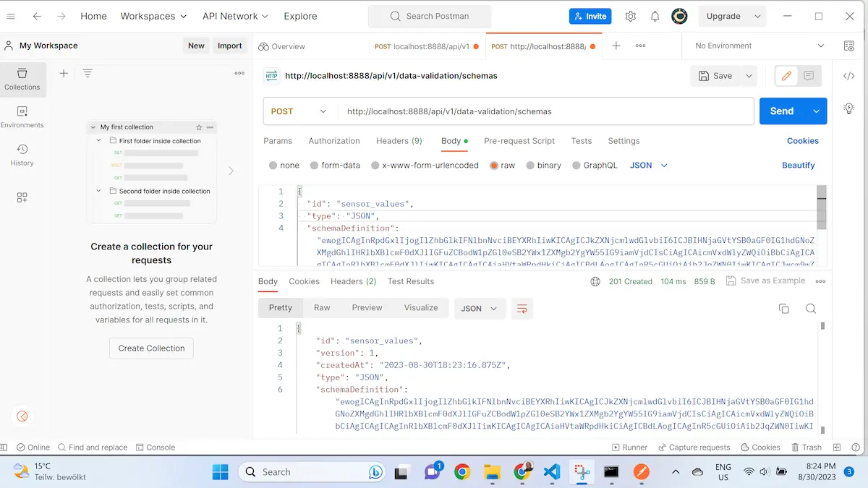Open the Save options dropdown arrow
Viewport: 868px width, 488px height.
(749, 76)
